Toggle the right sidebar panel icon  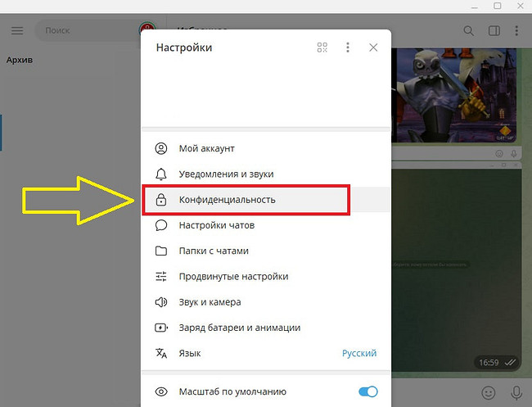[x=494, y=31]
